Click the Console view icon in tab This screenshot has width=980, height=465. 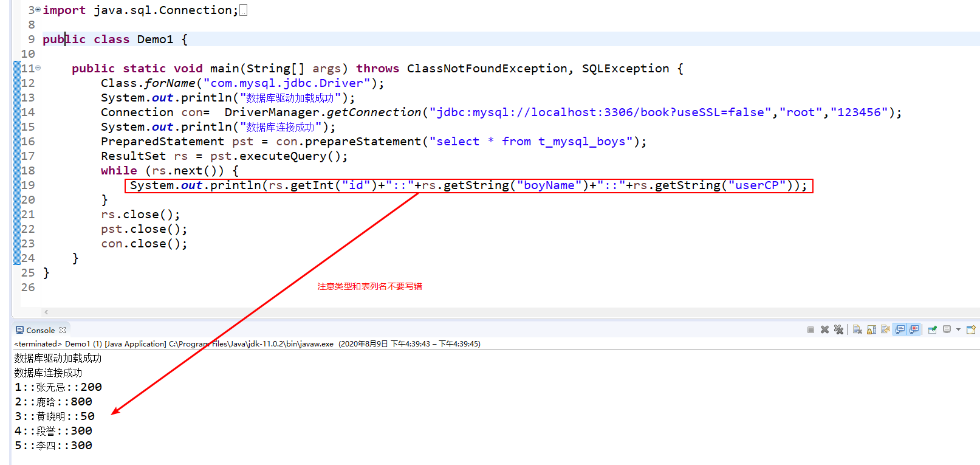pos(19,330)
